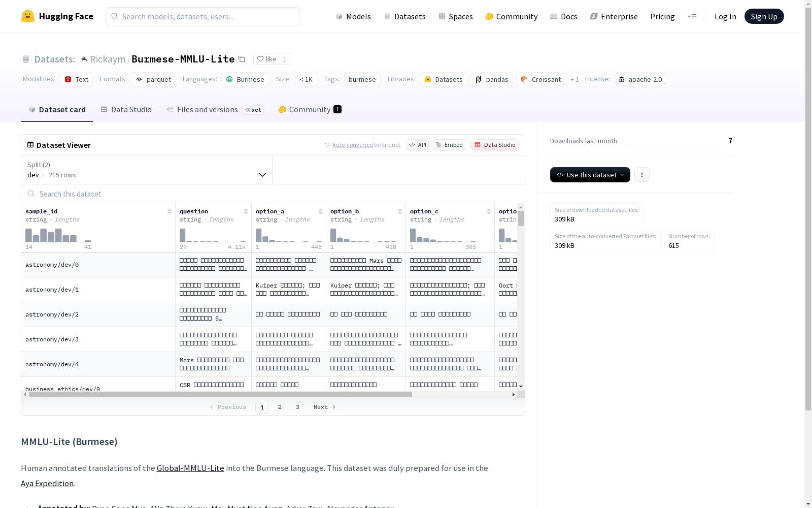This screenshot has width=812, height=508.
Task: Switch to the Dataset card tab
Action: [57, 109]
